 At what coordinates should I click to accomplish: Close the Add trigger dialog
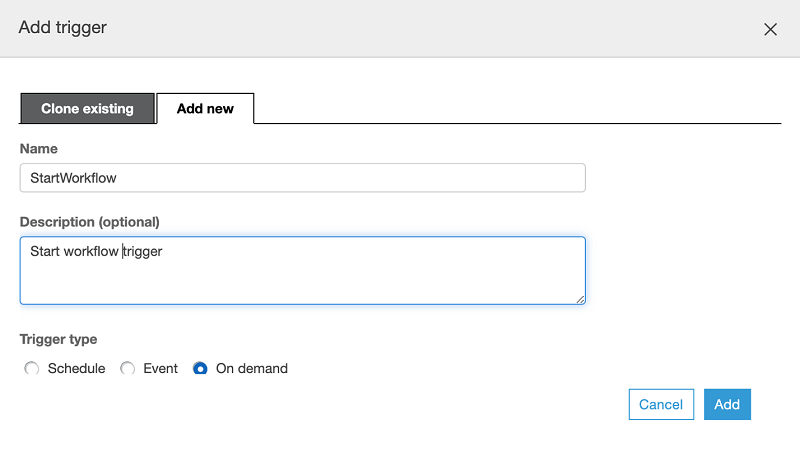coord(770,29)
